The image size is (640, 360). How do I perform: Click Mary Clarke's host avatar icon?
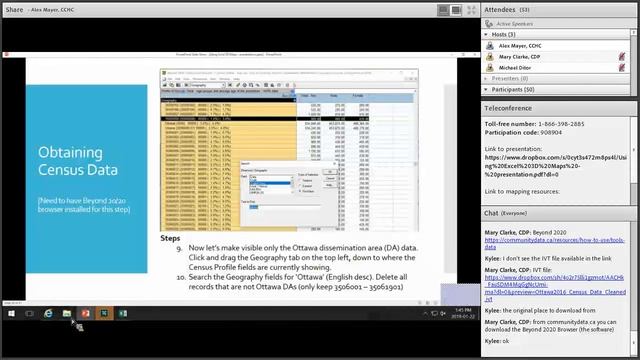(490, 57)
